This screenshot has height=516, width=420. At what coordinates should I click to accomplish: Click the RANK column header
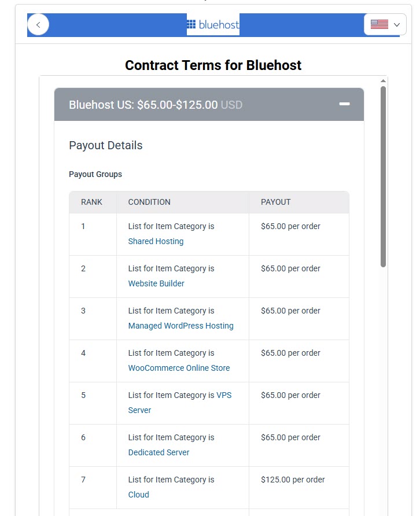[91, 202]
